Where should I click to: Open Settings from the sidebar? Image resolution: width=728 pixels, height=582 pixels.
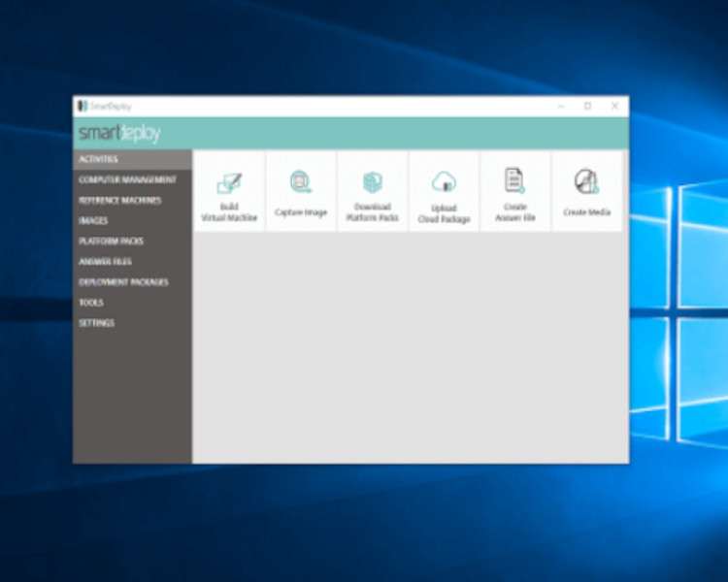(x=96, y=323)
